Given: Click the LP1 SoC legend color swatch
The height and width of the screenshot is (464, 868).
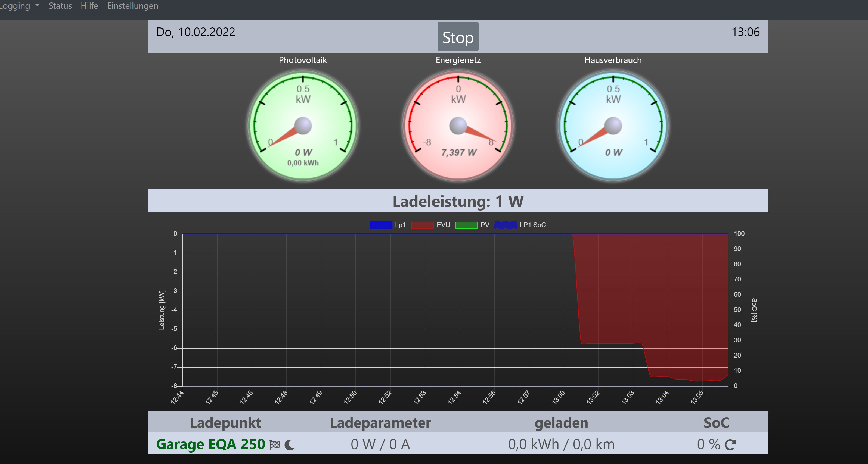Looking at the screenshot, I should 506,225.
